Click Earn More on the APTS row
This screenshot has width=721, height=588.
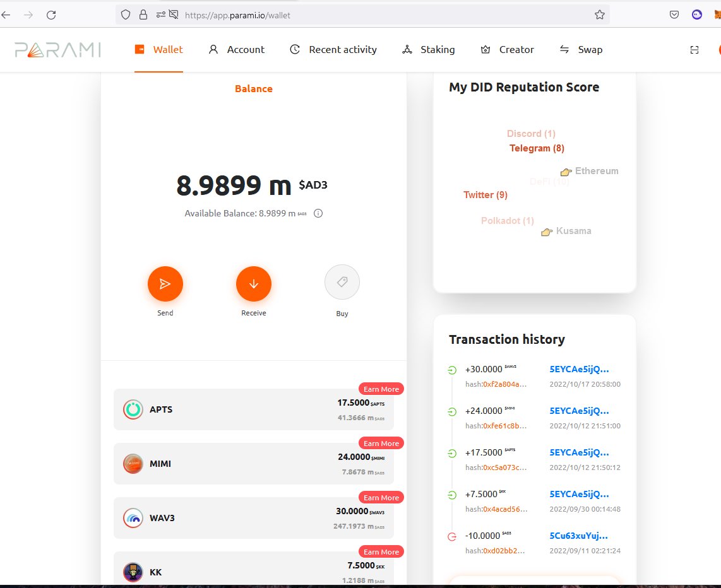[381, 389]
